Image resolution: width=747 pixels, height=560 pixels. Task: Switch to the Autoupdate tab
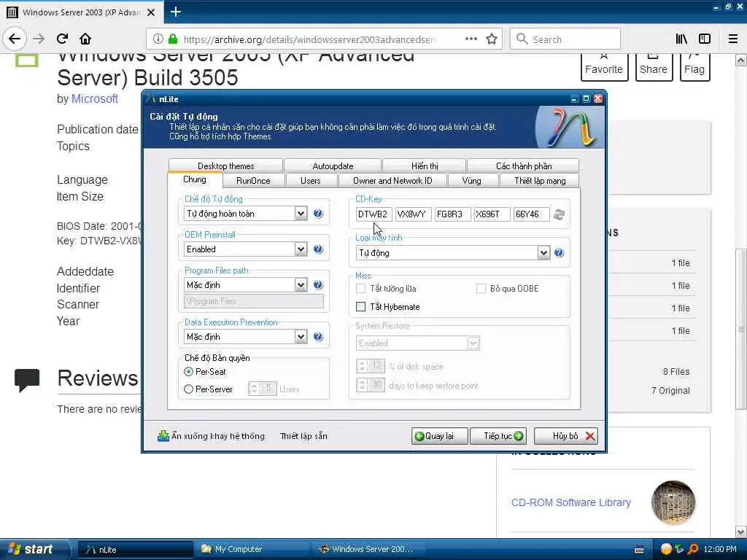click(333, 166)
